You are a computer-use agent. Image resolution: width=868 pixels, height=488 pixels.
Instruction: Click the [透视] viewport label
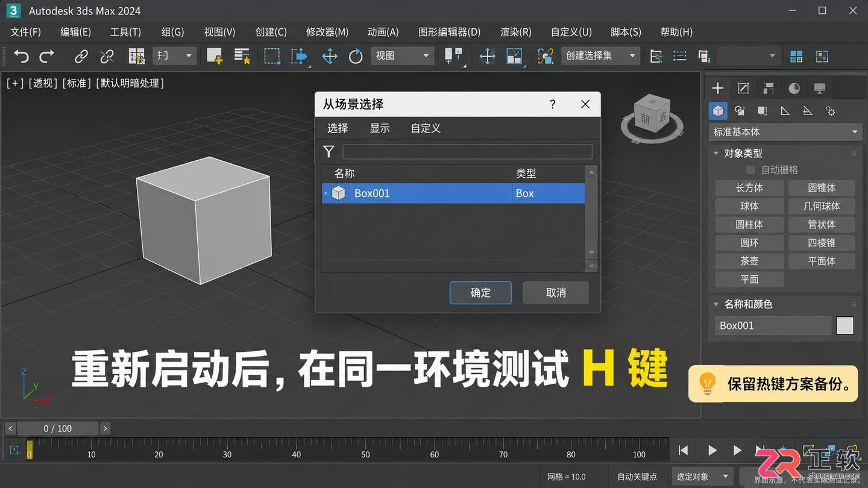pos(43,83)
